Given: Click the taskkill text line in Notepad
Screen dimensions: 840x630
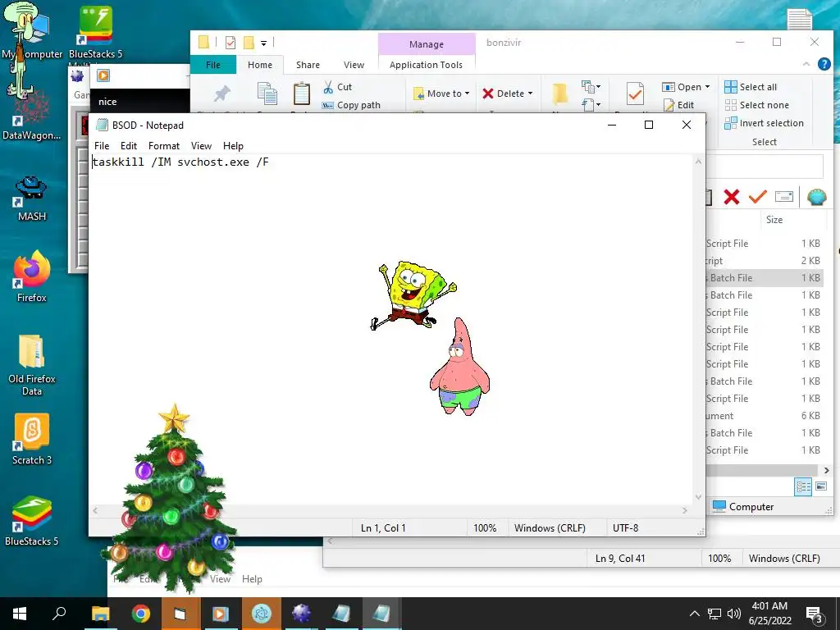Looking at the screenshot, I should (x=180, y=162).
